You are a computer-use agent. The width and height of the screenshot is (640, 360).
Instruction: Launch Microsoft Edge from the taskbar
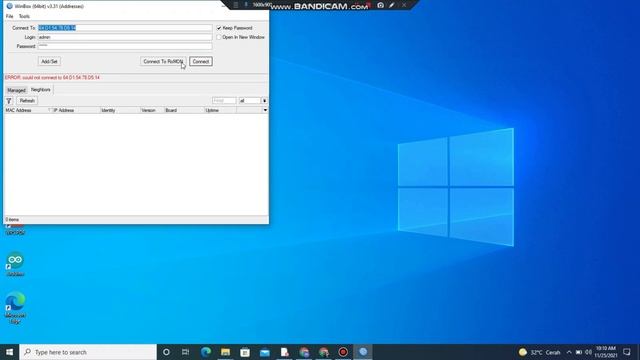[x=206, y=352]
